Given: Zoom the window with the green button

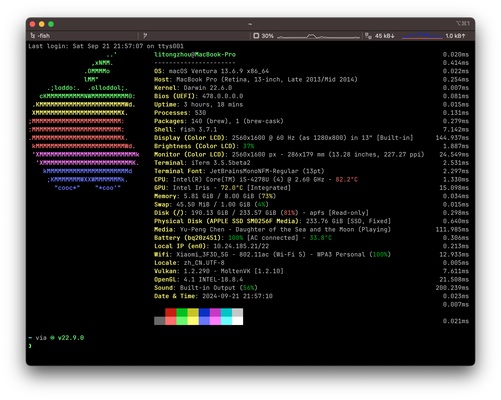Looking at the screenshot, I should coord(51,24).
